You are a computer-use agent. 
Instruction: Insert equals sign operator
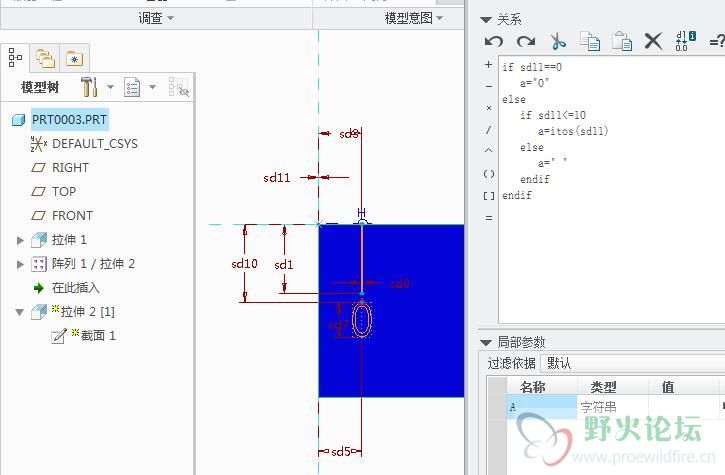click(489, 218)
